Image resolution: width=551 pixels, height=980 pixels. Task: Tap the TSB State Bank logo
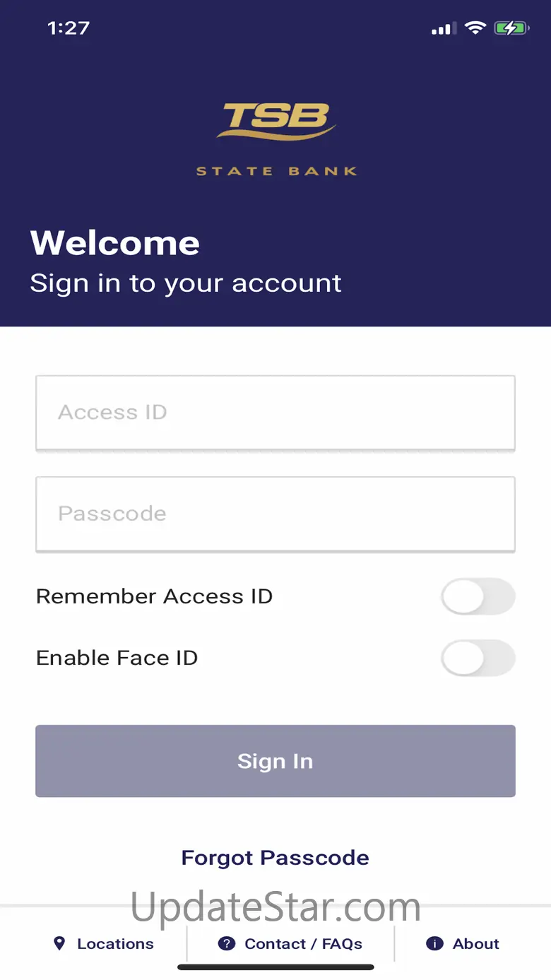276,139
